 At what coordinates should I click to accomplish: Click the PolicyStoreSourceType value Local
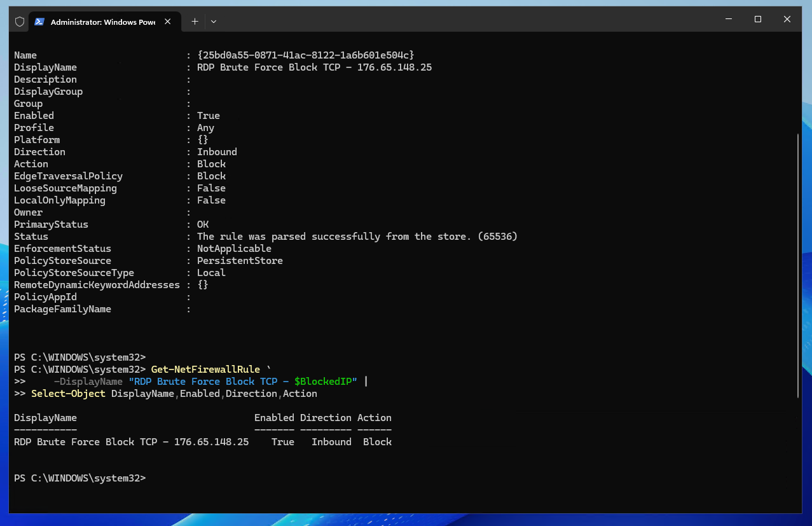(x=211, y=273)
